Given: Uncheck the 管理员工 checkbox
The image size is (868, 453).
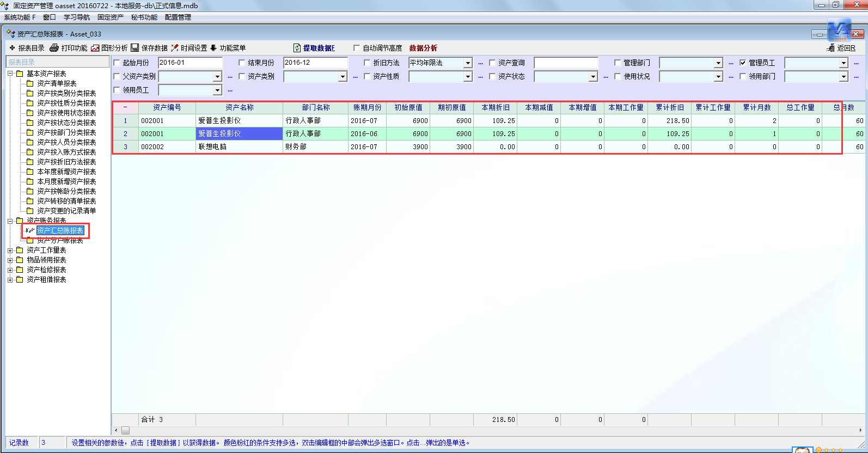Looking at the screenshot, I should 743,63.
